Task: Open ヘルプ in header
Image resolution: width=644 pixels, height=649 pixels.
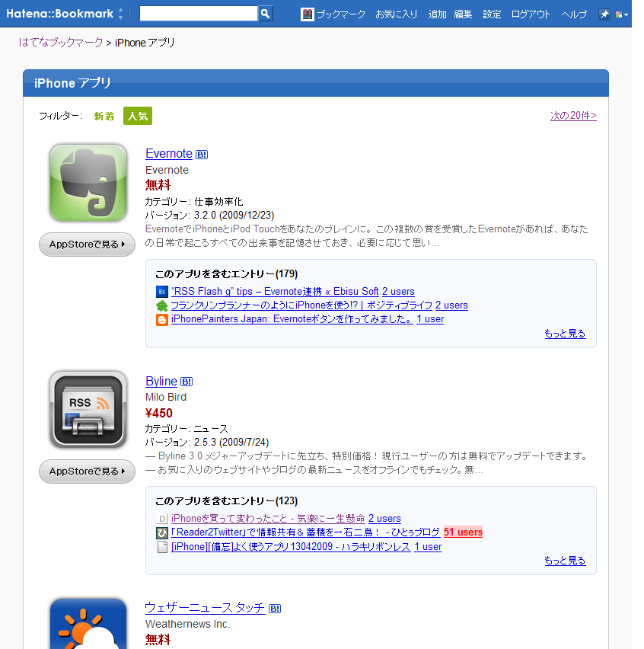Action: pyautogui.click(x=574, y=14)
